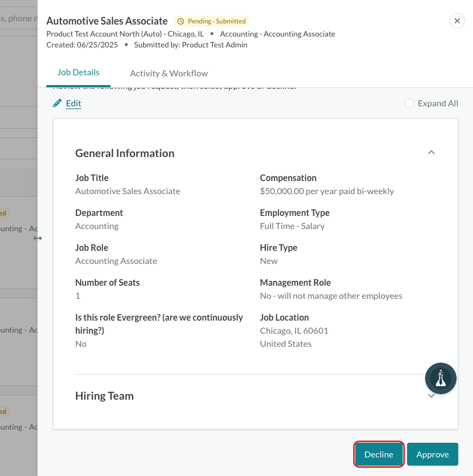The width and height of the screenshot is (473, 476).
Task: Click the Product Test Account North location header
Action: point(125,34)
